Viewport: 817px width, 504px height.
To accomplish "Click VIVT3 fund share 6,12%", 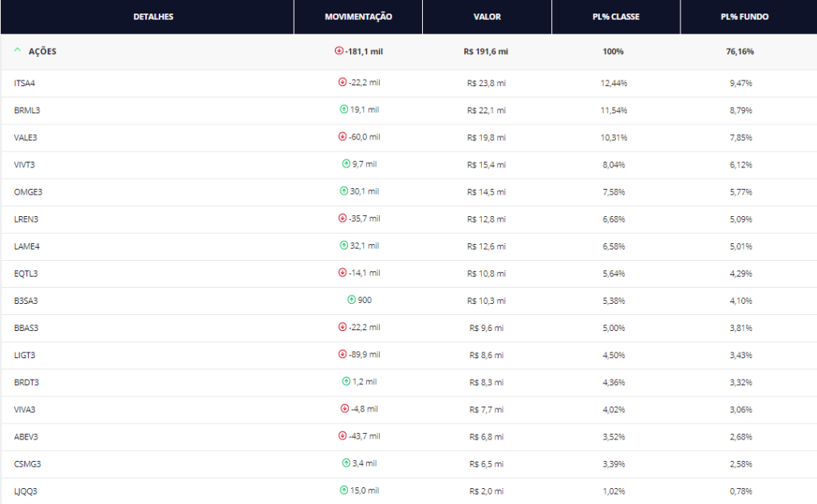I will 741,164.
